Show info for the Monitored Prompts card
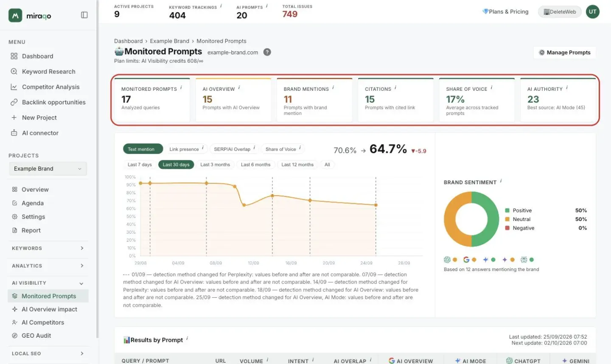The width and height of the screenshot is (611, 364). tap(181, 87)
